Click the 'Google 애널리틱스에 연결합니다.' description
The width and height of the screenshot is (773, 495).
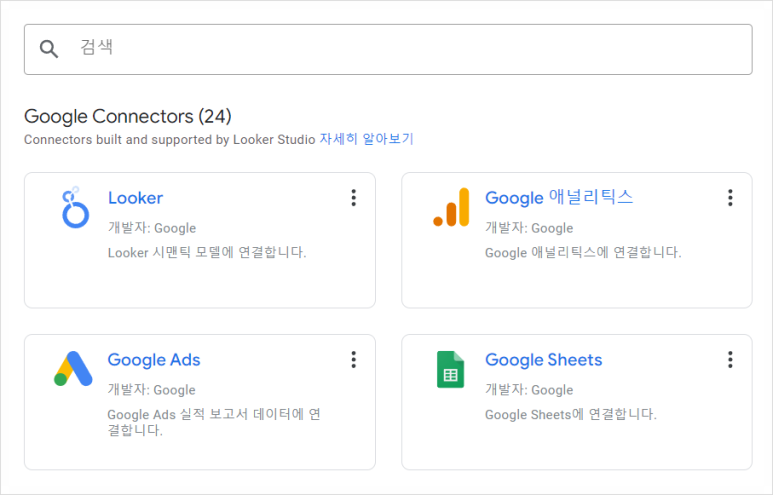583,252
